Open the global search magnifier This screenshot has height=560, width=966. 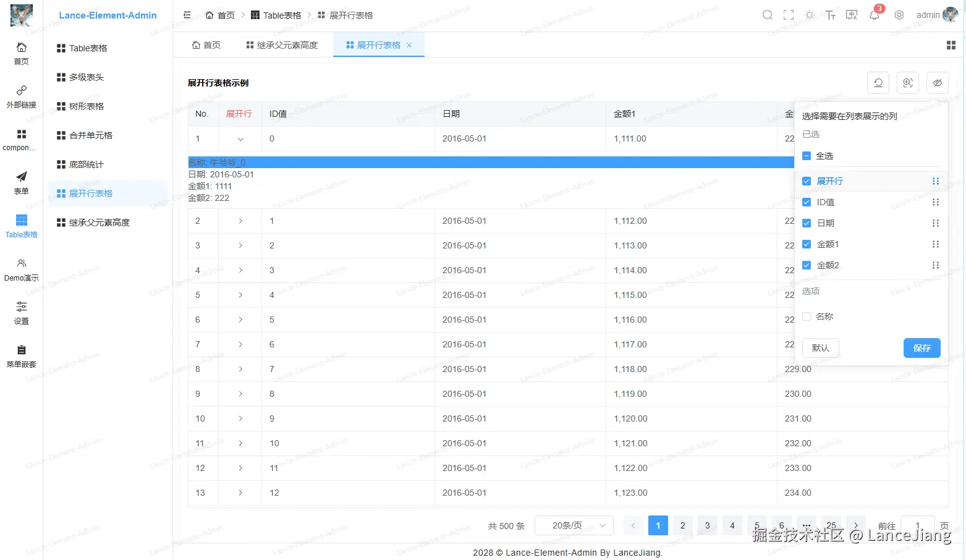tap(767, 14)
